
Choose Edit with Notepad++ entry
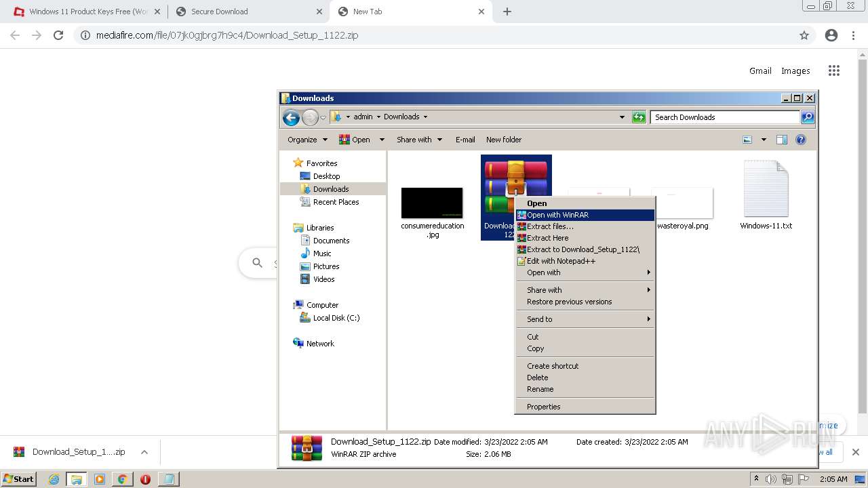pos(585,261)
